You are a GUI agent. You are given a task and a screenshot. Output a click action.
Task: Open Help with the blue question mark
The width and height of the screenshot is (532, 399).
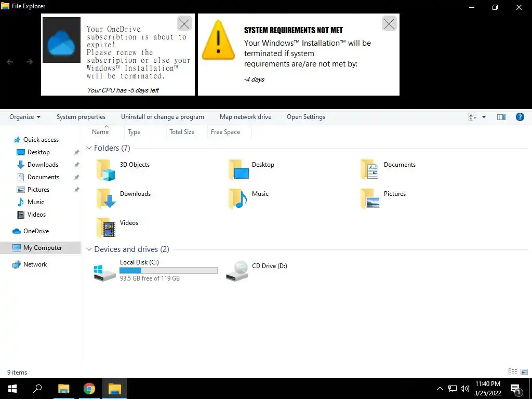click(x=520, y=117)
